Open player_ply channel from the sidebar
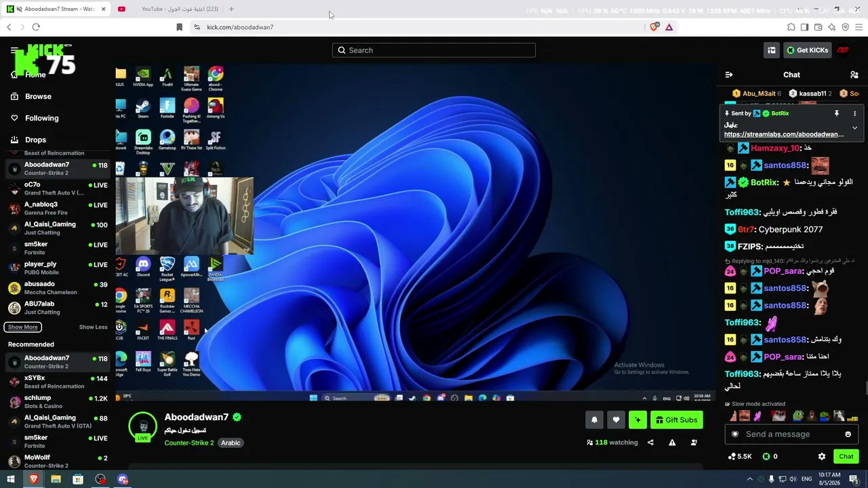 (58, 268)
